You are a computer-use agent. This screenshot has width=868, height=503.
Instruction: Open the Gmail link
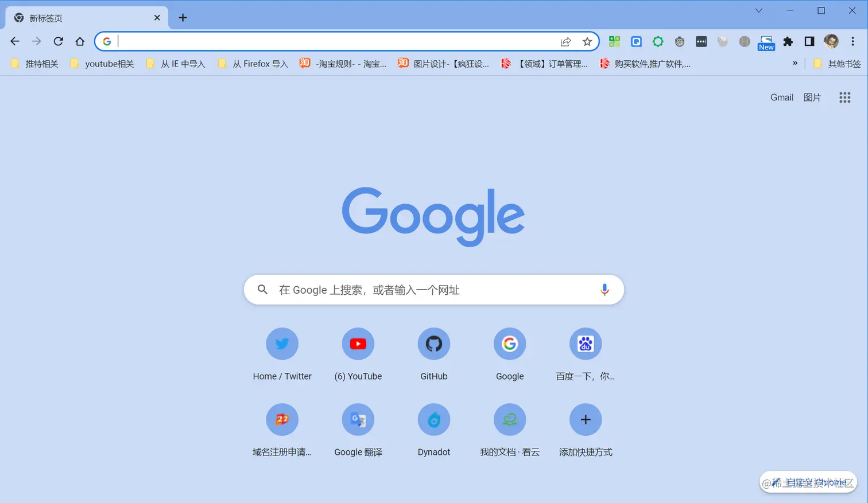click(x=782, y=98)
